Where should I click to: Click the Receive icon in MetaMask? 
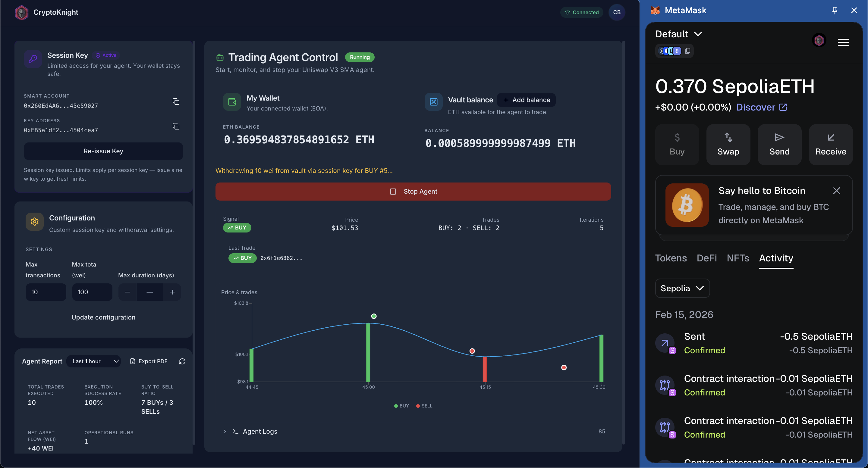pos(831,138)
